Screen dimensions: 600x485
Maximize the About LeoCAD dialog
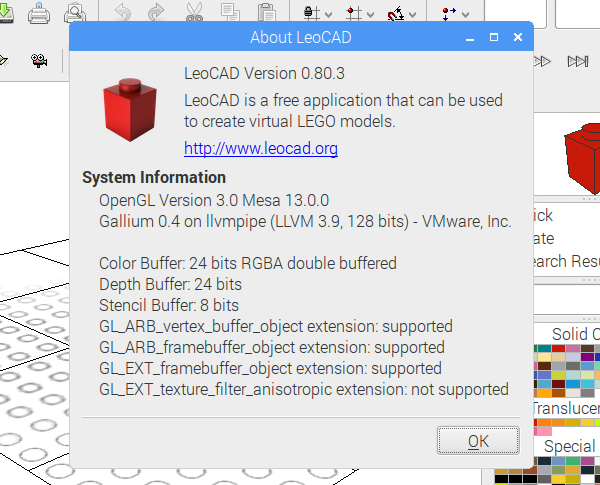[x=494, y=37]
